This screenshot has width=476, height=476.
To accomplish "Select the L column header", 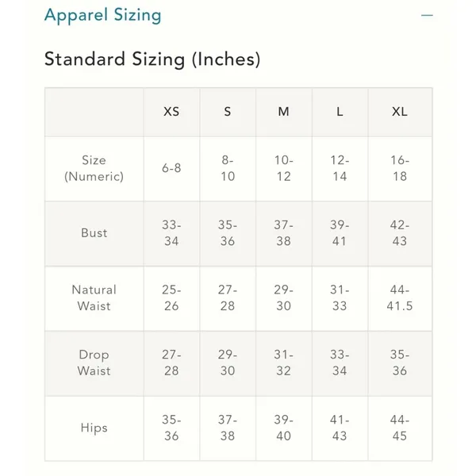I will [340, 112].
